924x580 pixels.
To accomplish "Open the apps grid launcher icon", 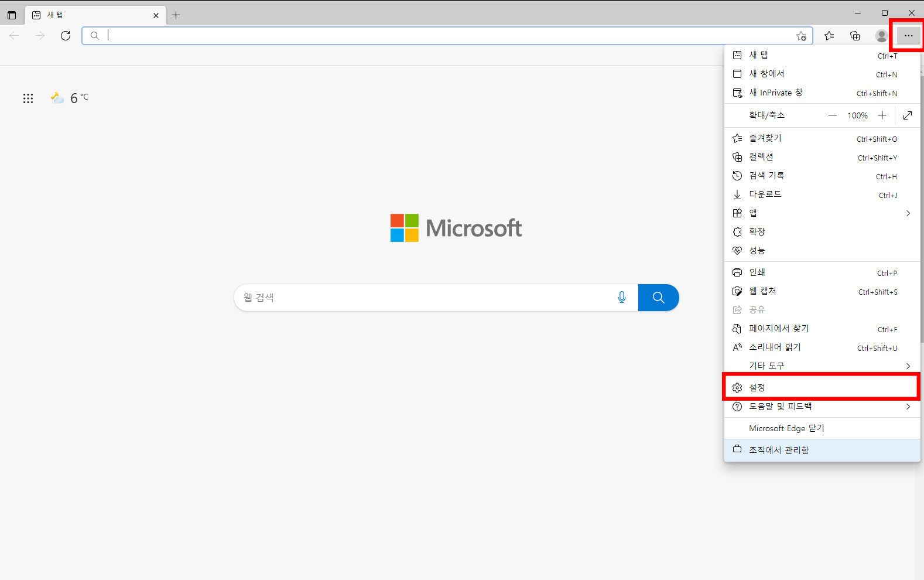I will point(28,98).
